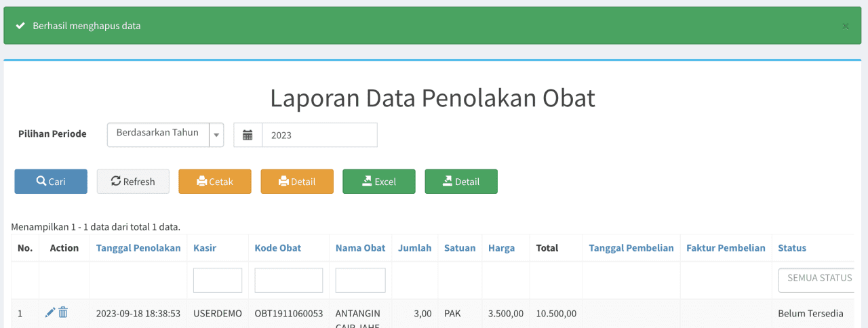
Task: Click the date 2023-09-18 18:38:53
Action: [x=138, y=314]
